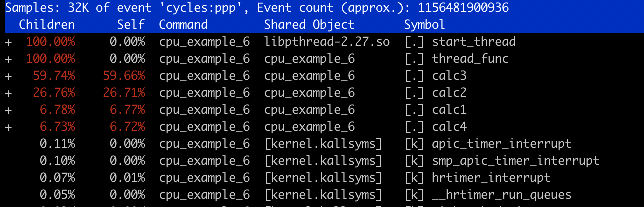Select the apic_timer_interrupt symbol
The width and height of the screenshot is (644, 207).
tap(502, 144)
